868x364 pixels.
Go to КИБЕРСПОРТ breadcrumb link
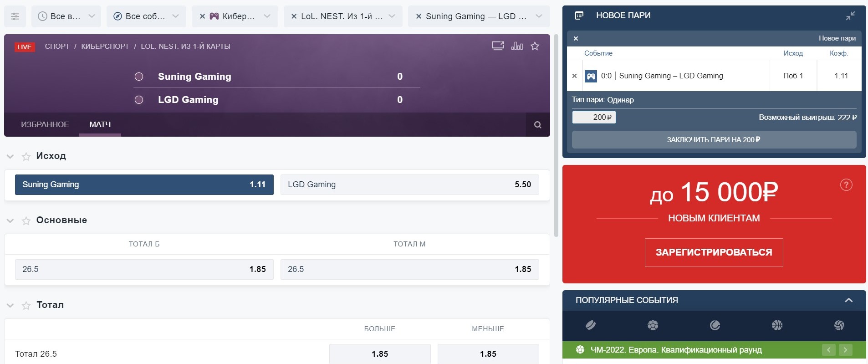pos(105,46)
